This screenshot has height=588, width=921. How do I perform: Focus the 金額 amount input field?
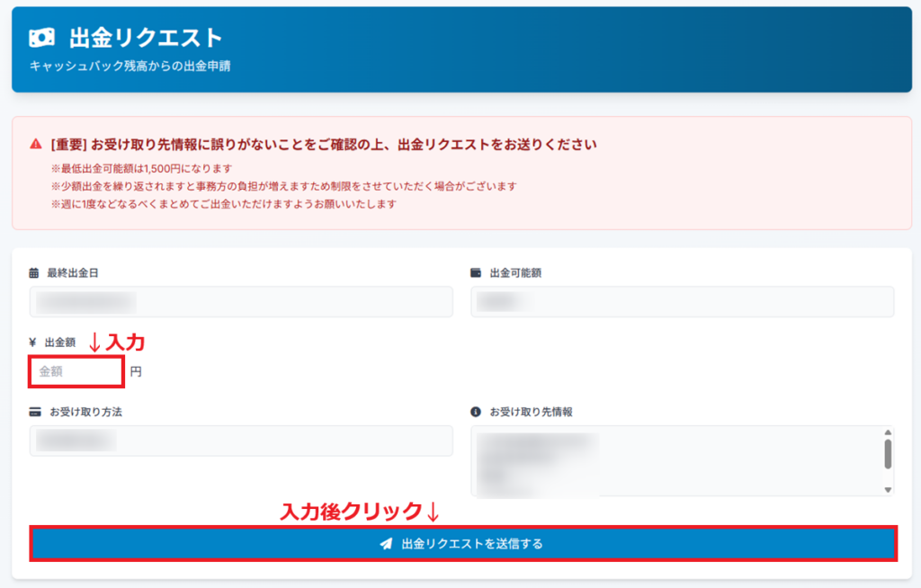pyautogui.click(x=76, y=371)
